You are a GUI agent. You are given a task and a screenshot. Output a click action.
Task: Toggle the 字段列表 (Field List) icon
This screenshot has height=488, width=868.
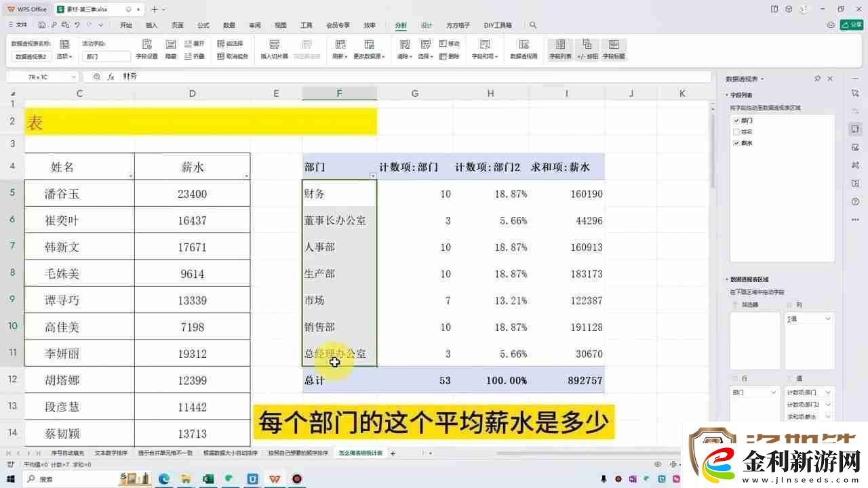560,49
